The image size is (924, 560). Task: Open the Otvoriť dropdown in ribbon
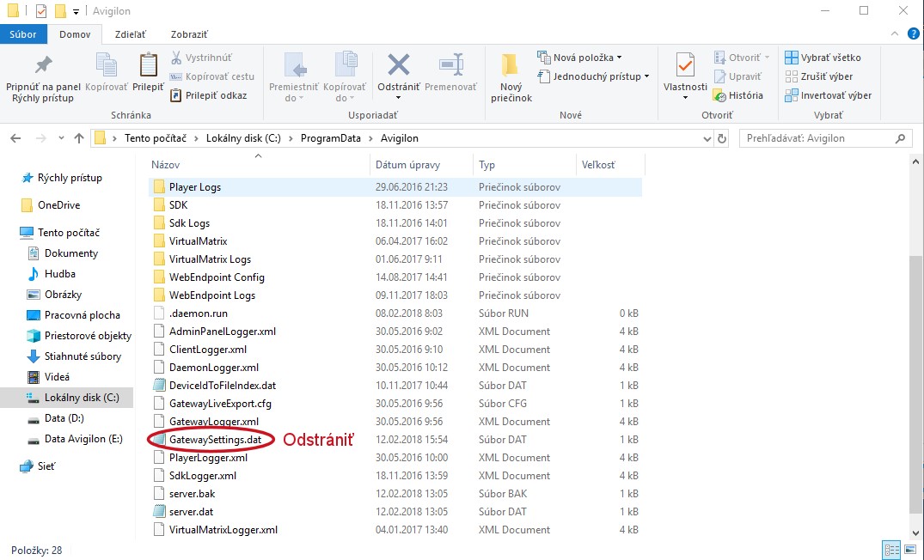click(767, 58)
